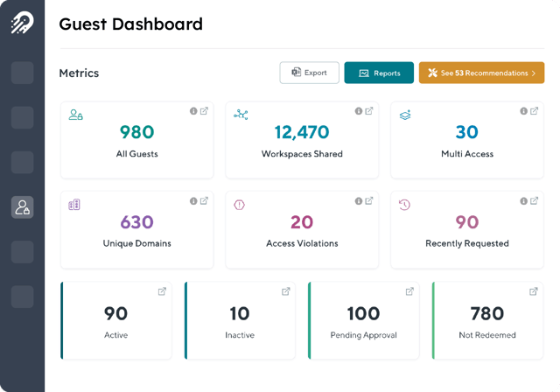
Task: Open Access Violations external link icon
Action: [369, 201]
